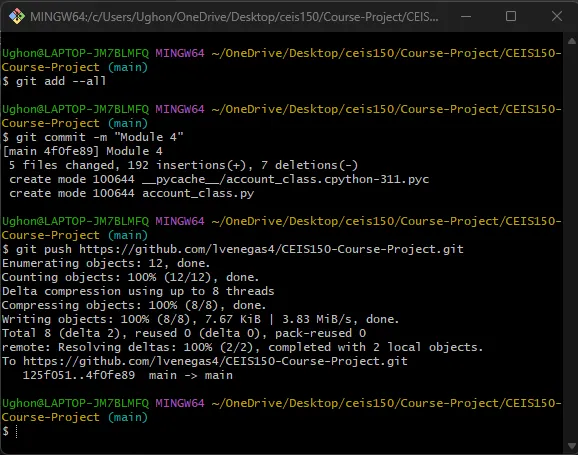Click 'Counting objects: 100% (12/12)' line

[x=130, y=277]
